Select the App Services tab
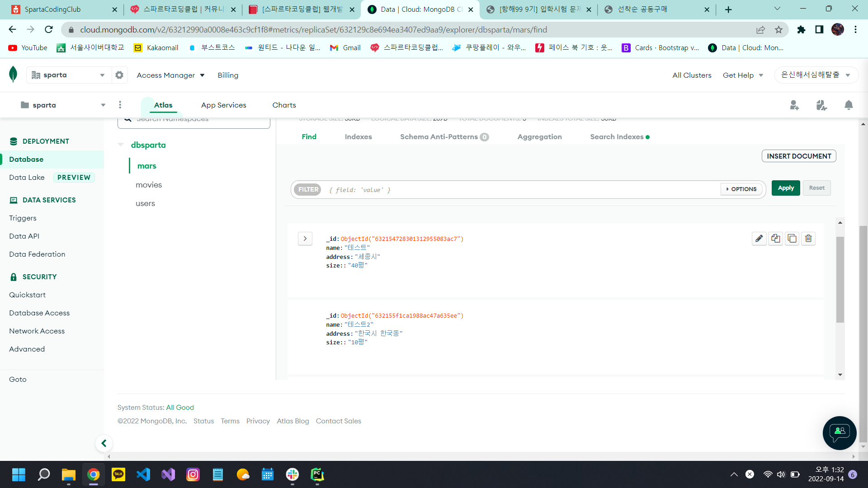The width and height of the screenshot is (868, 488). tap(224, 105)
